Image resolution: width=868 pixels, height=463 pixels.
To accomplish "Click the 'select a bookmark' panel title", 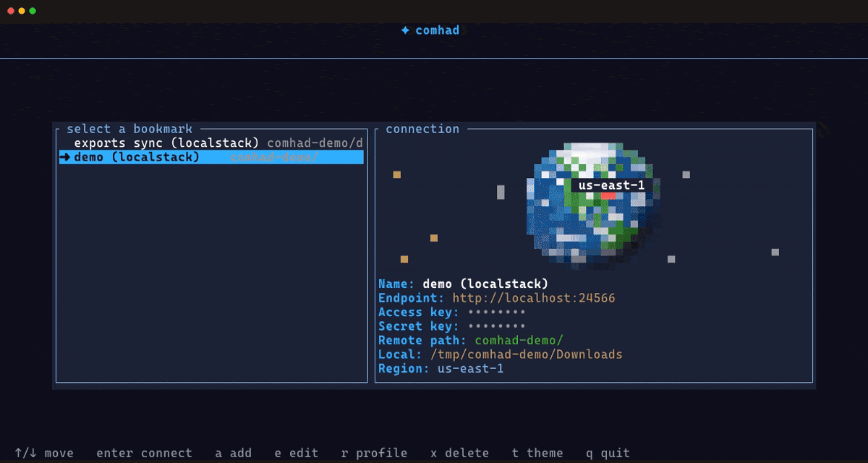I will (x=129, y=129).
